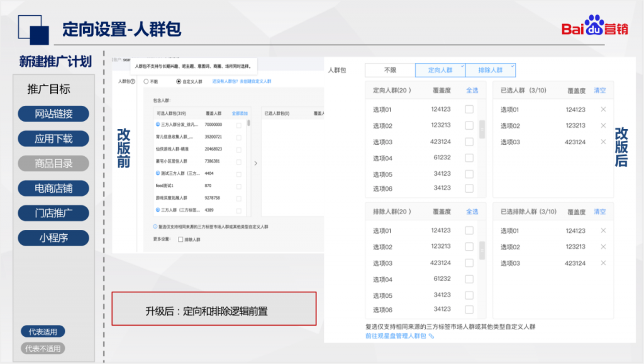Remove 选项03 from the 已选人群 list
The image size is (644, 364).
point(603,142)
